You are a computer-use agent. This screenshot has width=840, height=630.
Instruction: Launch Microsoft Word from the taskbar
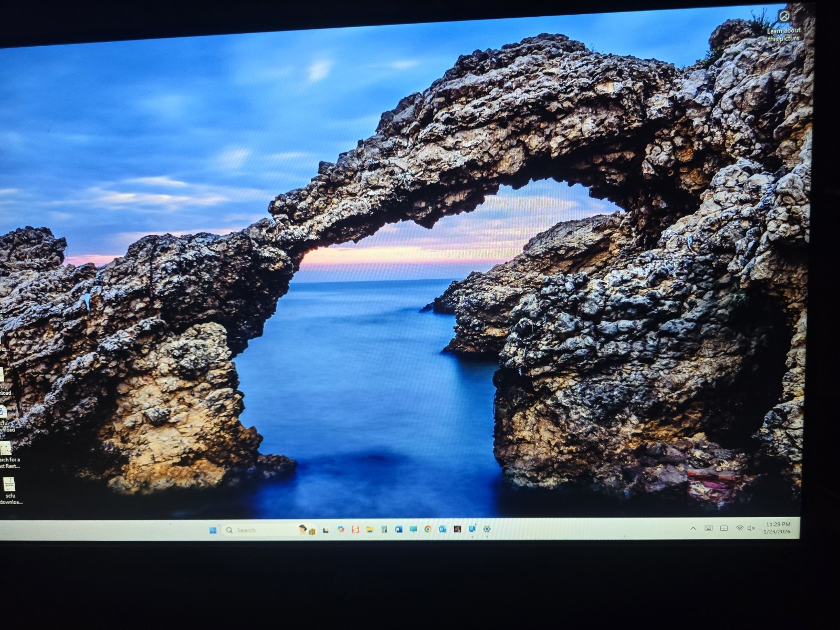(x=398, y=529)
